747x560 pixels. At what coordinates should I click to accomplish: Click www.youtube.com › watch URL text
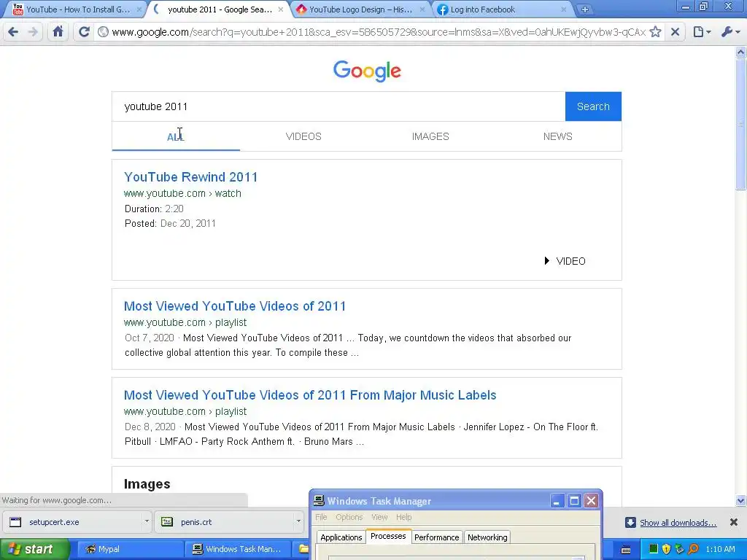point(182,193)
